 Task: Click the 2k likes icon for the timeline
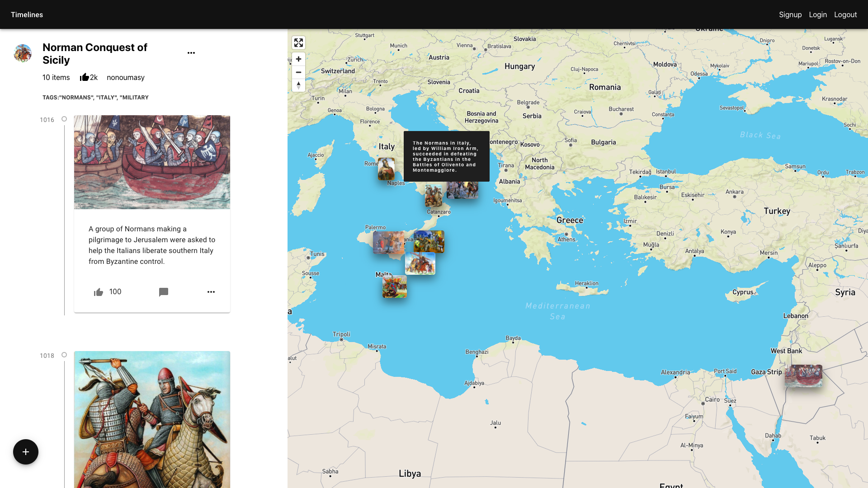coord(85,77)
